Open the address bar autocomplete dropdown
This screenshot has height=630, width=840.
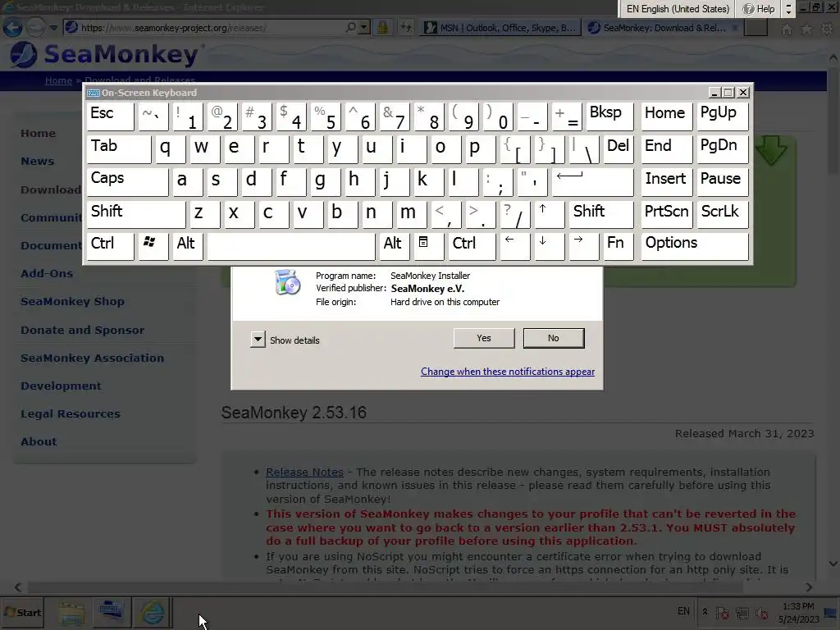(x=363, y=27)
